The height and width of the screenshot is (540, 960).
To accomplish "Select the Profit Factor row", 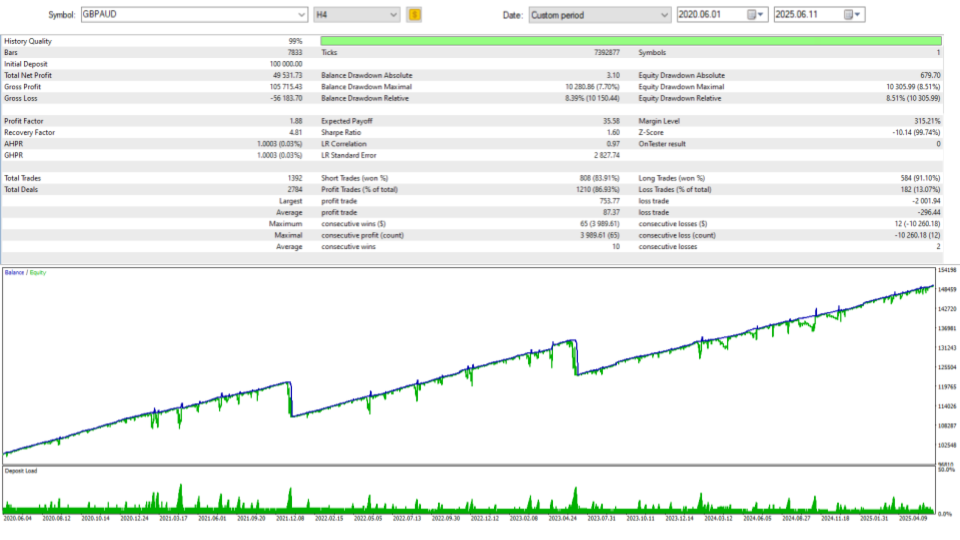I will (153, 121).
